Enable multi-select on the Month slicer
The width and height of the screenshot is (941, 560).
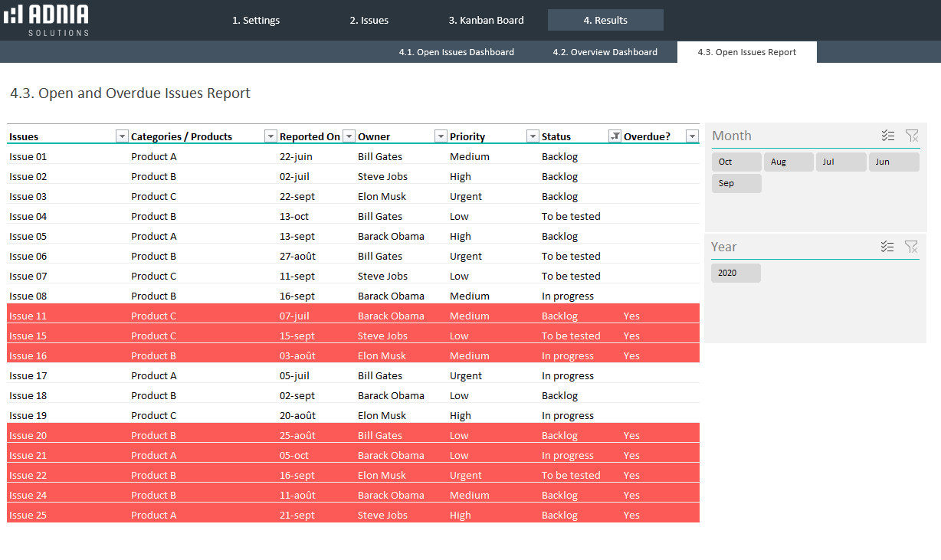887,136
